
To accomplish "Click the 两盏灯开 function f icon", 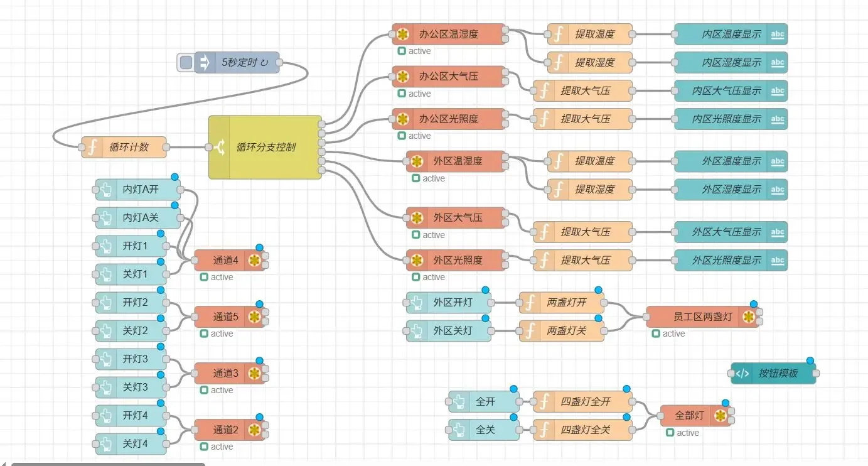I will point(531,302).
